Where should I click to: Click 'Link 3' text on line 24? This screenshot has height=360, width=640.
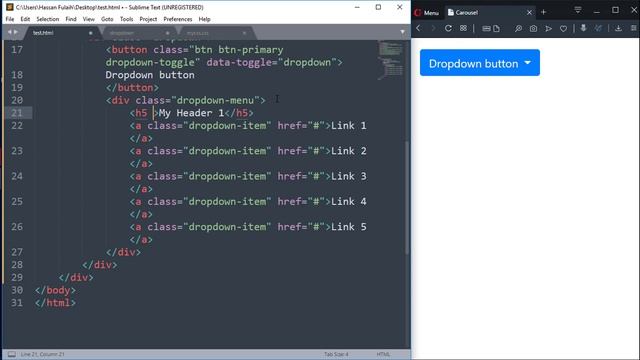pos(349,176)
